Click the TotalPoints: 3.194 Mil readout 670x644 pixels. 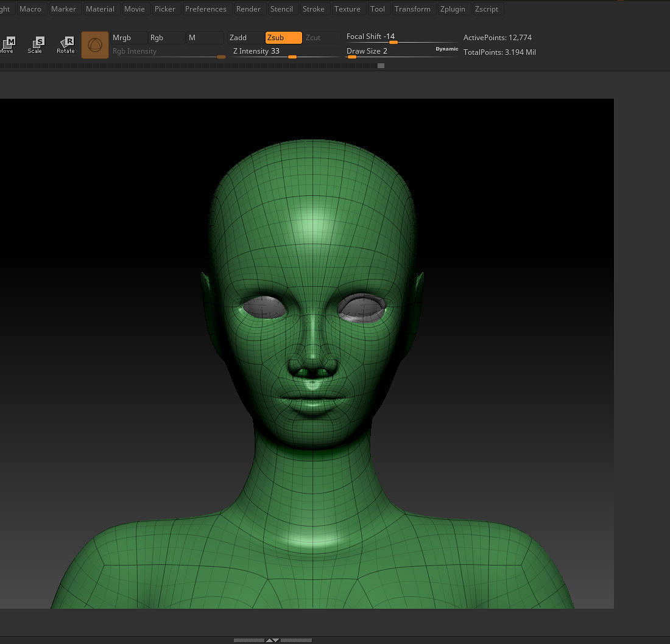(x=499, y=52)
